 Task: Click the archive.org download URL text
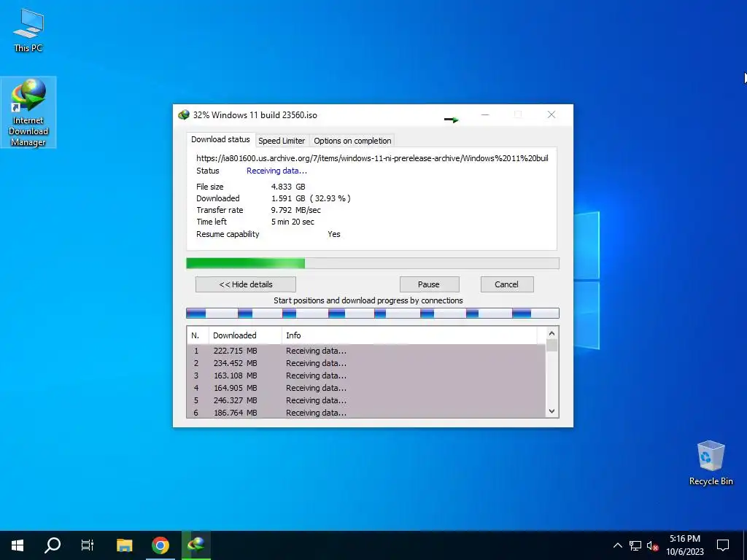tap(372, 158)
